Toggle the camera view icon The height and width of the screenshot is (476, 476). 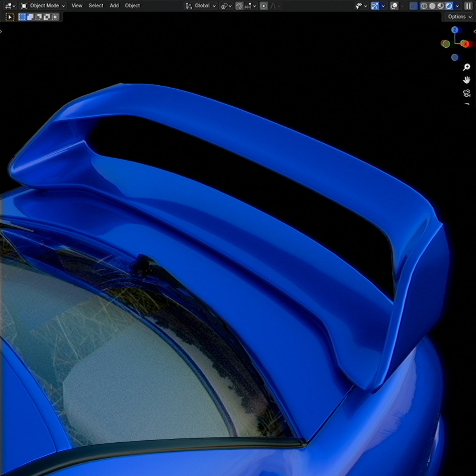(x=467, y=93)
